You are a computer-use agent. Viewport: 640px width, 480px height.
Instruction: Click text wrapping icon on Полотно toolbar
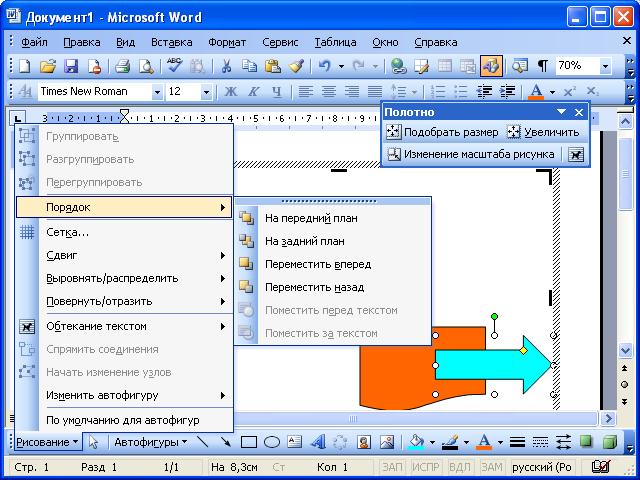coord(576,154)
